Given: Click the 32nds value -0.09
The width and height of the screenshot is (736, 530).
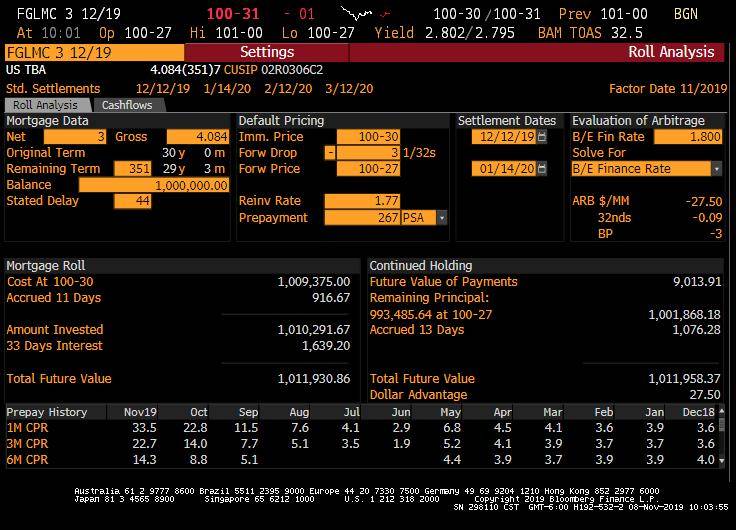Looking at the screenshot, I should point(707,218).
